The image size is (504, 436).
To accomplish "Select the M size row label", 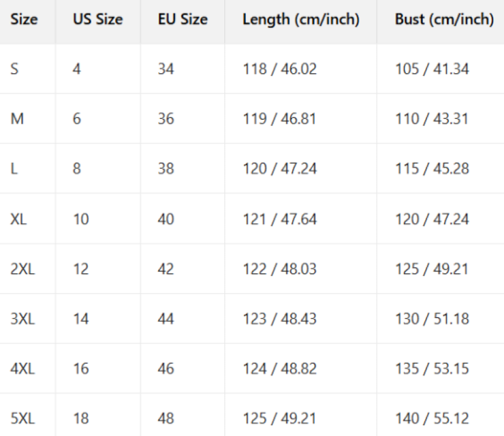I will 17,118.
